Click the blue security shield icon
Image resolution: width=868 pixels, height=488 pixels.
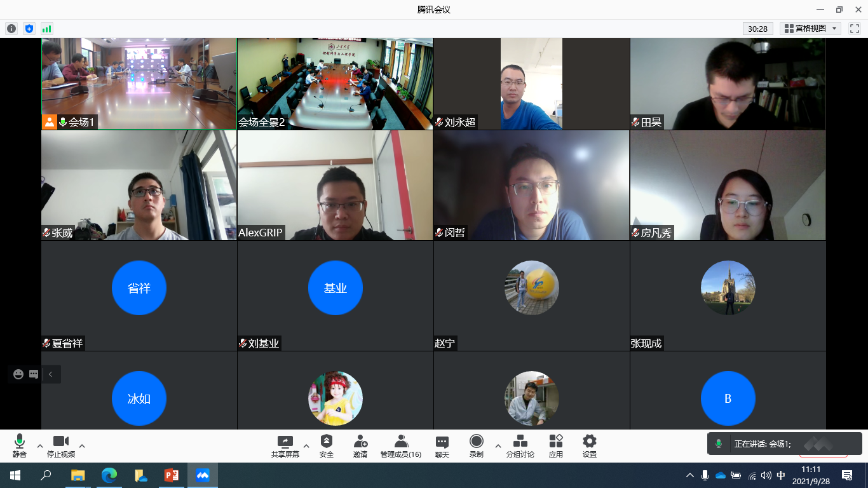(29, 29)
